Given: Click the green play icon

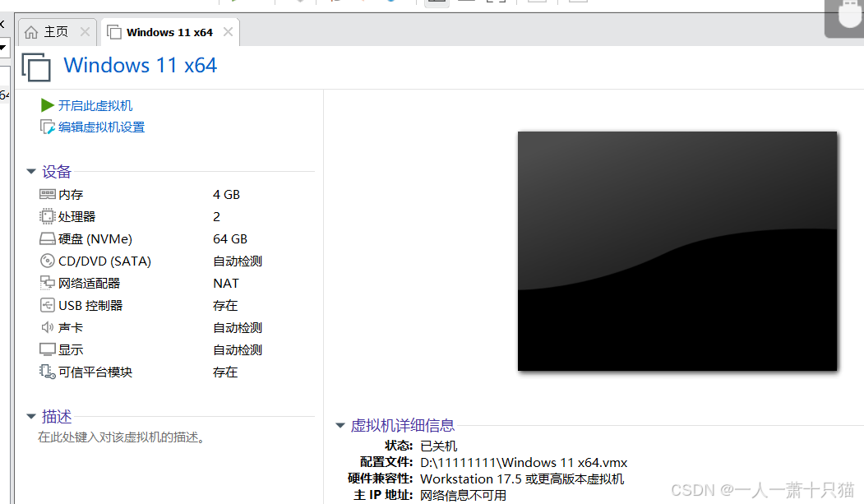Looking at the screenshot, I should click(x=48, y=105).
